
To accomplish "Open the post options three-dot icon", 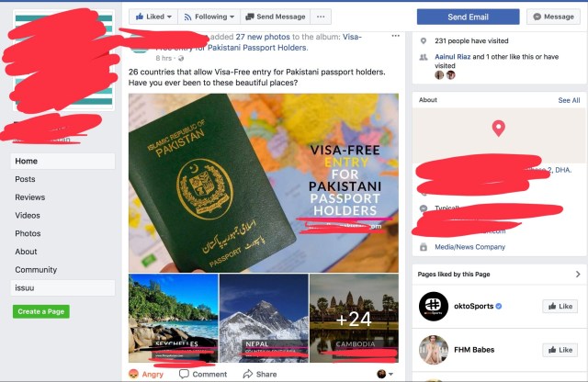I will pyautogui.click(x=395, y=36).
